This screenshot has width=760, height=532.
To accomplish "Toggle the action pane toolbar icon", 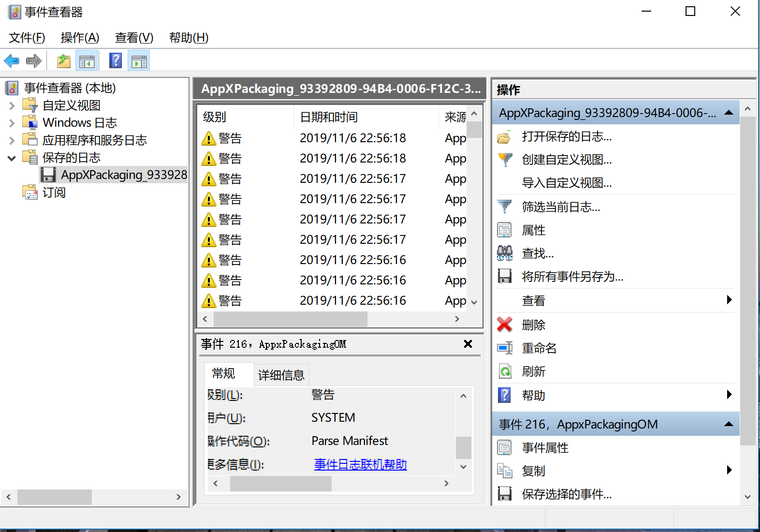I will 139,61.
